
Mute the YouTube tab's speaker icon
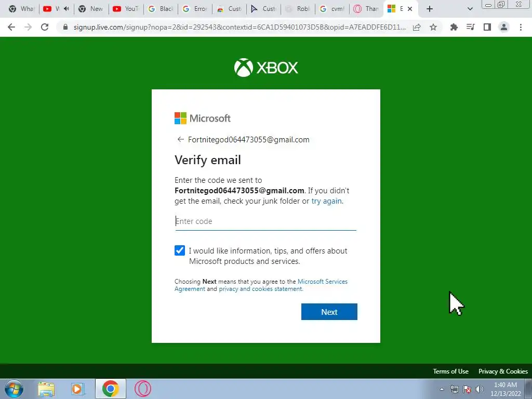(66, 9)
